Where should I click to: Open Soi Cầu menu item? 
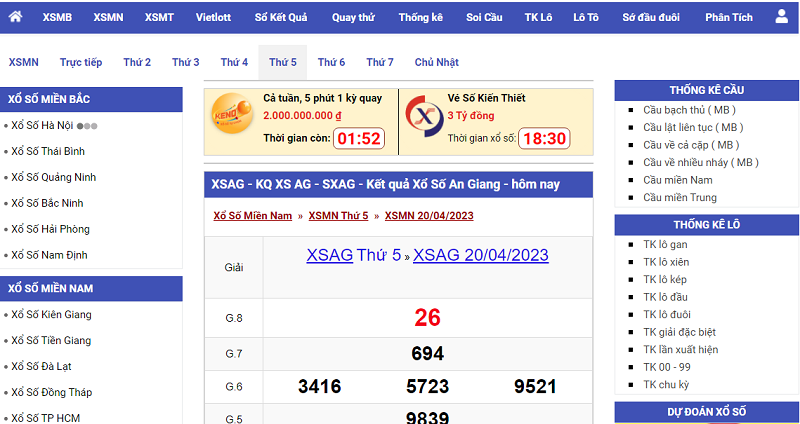click(x=484, y=17)
